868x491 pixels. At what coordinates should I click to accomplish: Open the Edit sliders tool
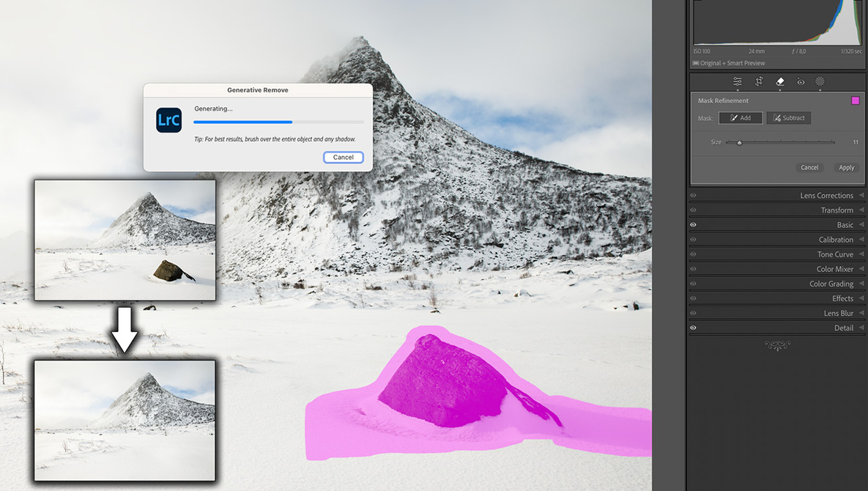pyautogui.click(x=738, y=81)
